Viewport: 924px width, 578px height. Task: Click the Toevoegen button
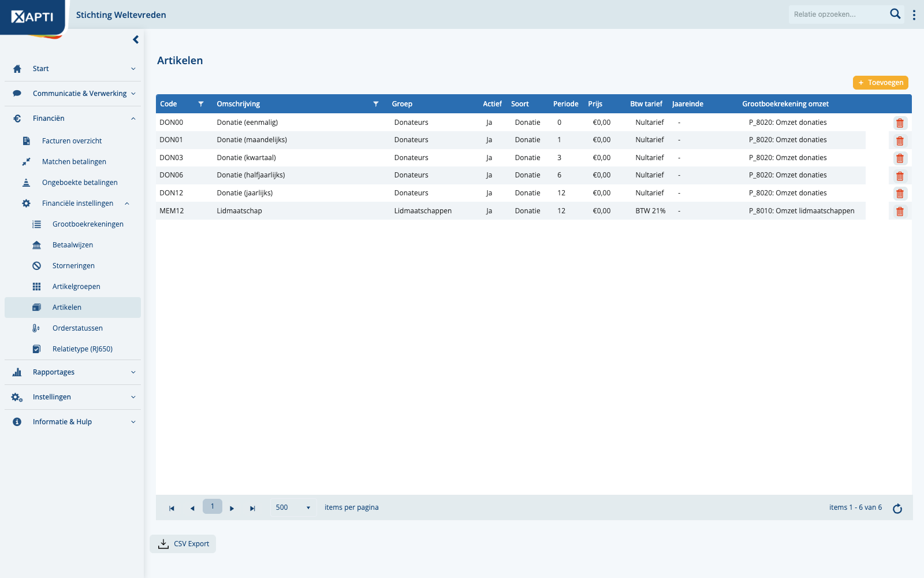click(881, 83)
